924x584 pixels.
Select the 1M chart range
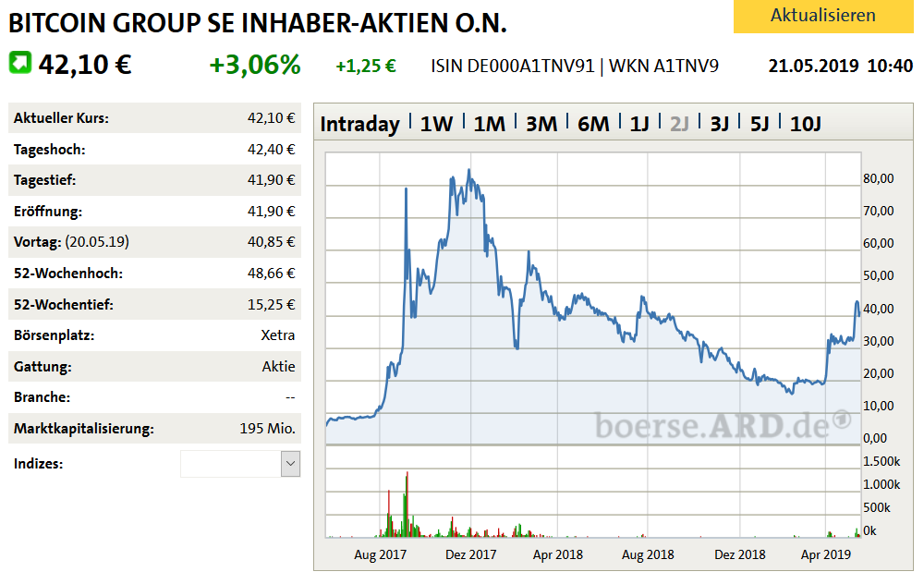(489, 124)
